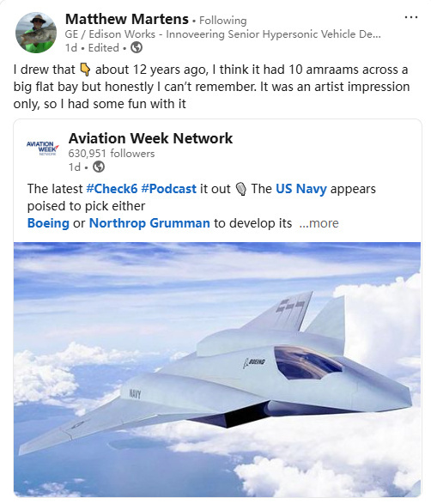Click the Following status label
Viewport: 431px width, 504px height.
pyautogui.click(x=223, y=21)
